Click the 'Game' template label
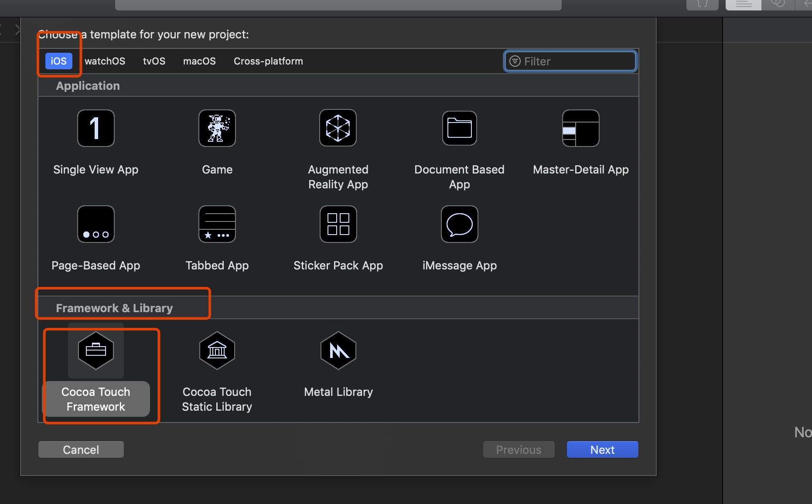Viewport: 812px width, 504px height. click(x=217, y=170)
